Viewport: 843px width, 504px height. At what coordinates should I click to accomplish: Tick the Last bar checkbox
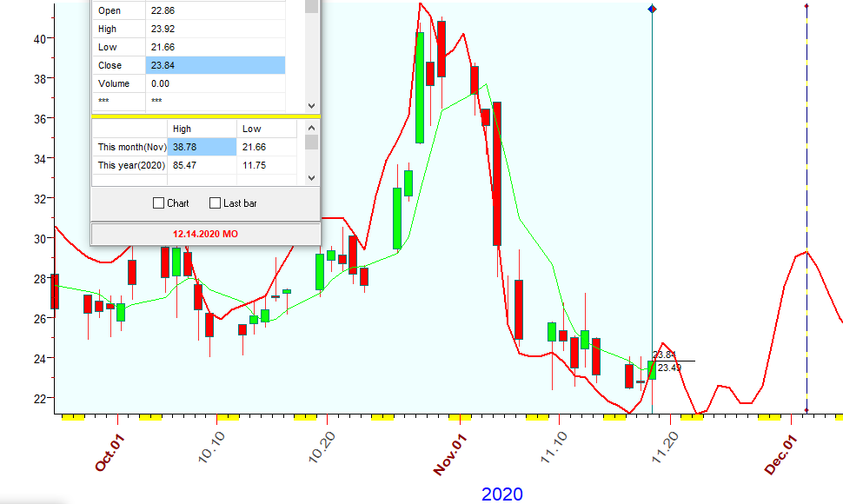click(216, 203)
